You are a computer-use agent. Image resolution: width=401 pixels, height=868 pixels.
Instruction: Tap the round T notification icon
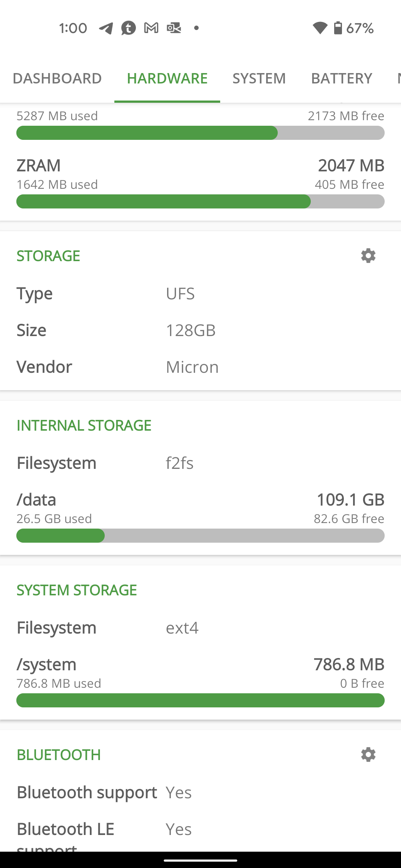coord(128,28)
